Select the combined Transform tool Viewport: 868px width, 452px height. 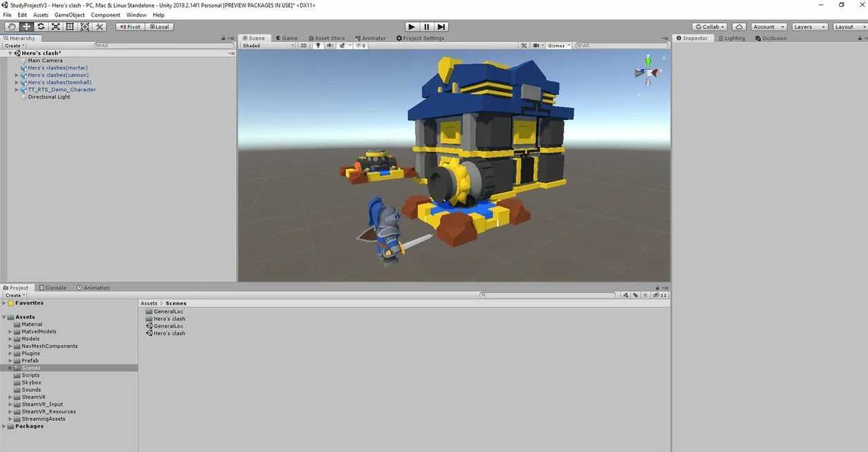[84, 27]
